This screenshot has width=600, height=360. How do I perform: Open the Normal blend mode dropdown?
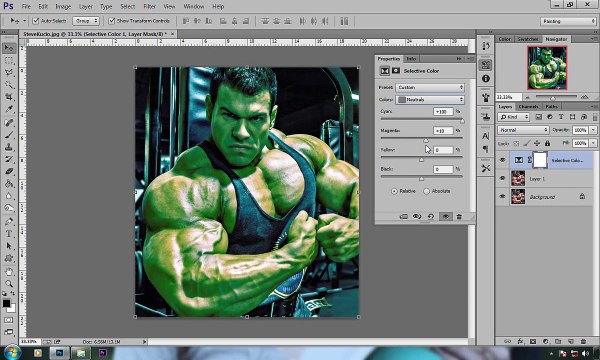pos(523,130)
